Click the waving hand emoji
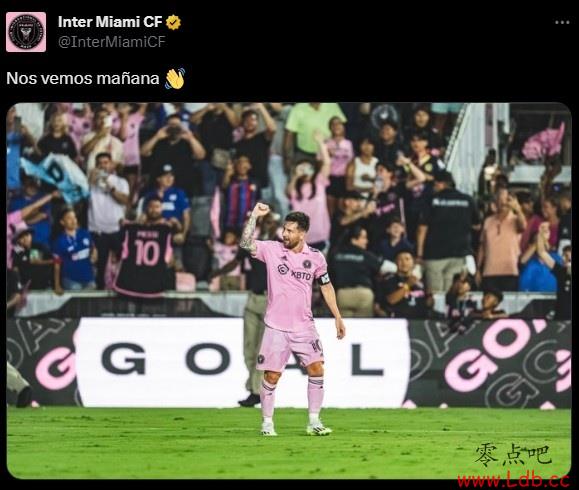The height and width of the screenshot is (490, 579). (175, 78)
